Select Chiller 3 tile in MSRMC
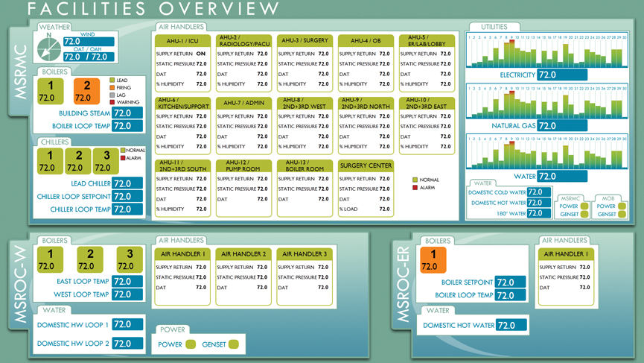 [103, 161]
